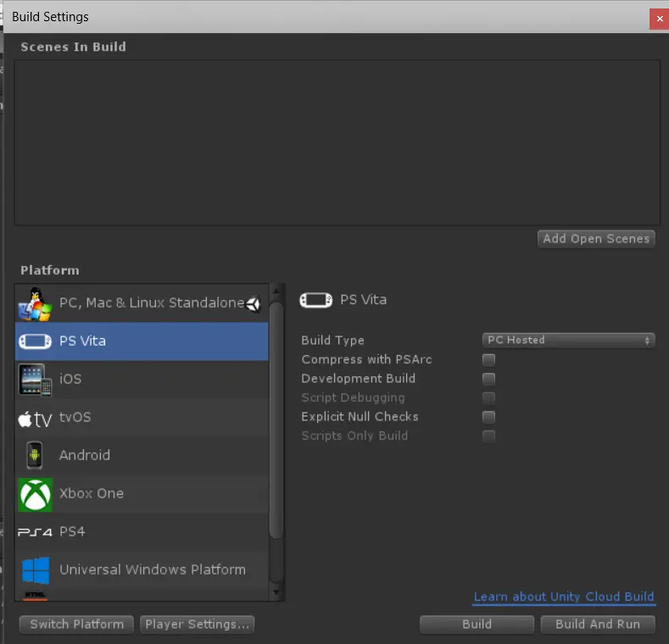
Task: Select the Universal Windows Platform row
Action: pos(142,570)
